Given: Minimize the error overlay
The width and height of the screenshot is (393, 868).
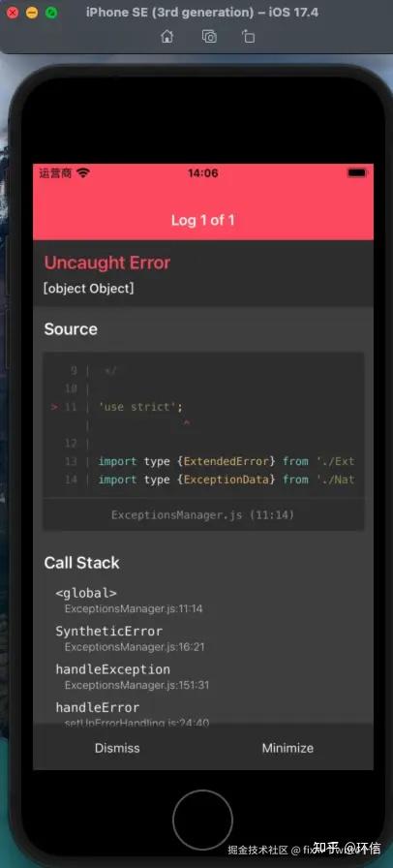Looking at the screenshot, I should pyautogui.click(x=287, y=748).
